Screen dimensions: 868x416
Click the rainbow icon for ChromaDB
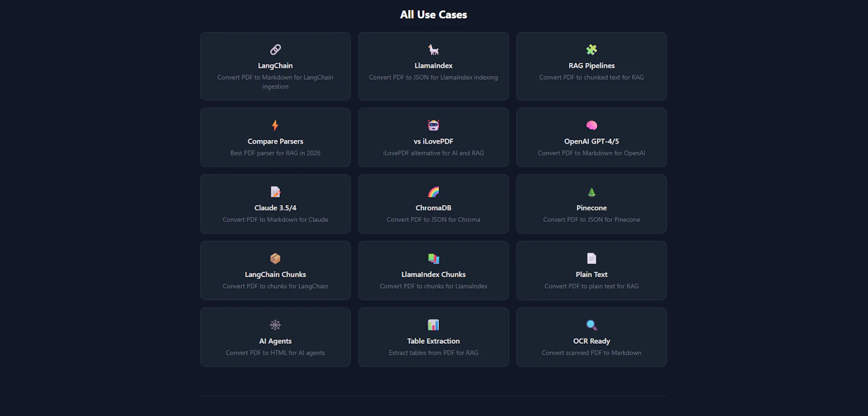433,192
